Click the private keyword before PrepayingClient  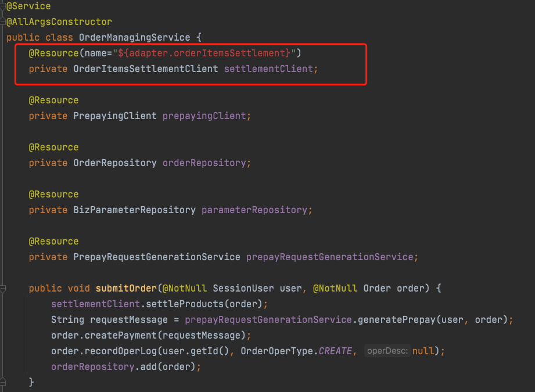[48, 116]
